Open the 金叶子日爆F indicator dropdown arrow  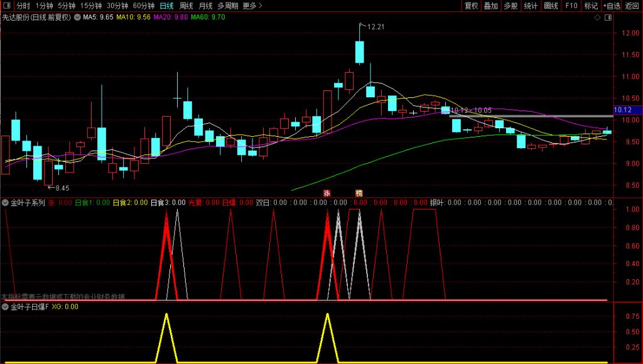point(6,307)
